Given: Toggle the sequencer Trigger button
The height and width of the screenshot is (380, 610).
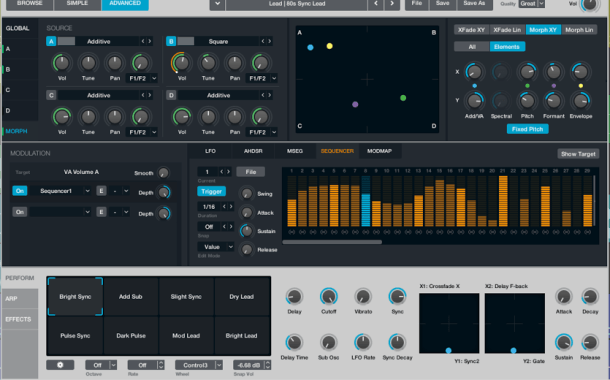Looking at the screenshot, I should point(211,191).
